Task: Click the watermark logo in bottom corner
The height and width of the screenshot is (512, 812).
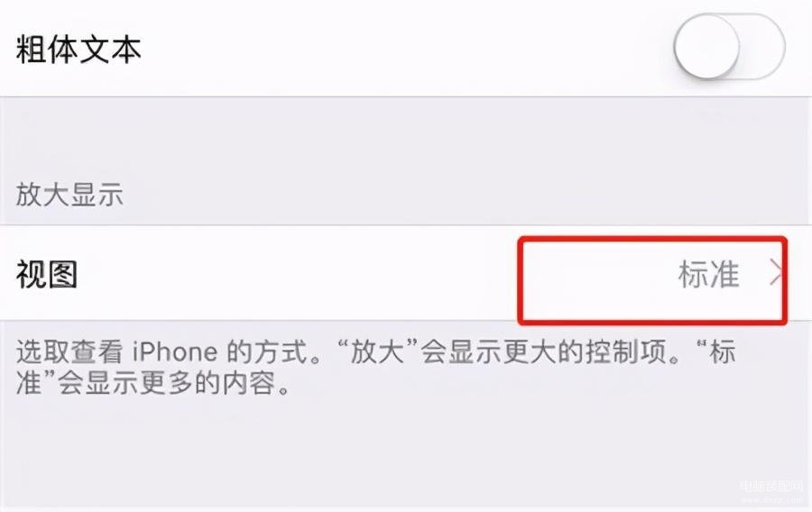Action: pos(771,486)
